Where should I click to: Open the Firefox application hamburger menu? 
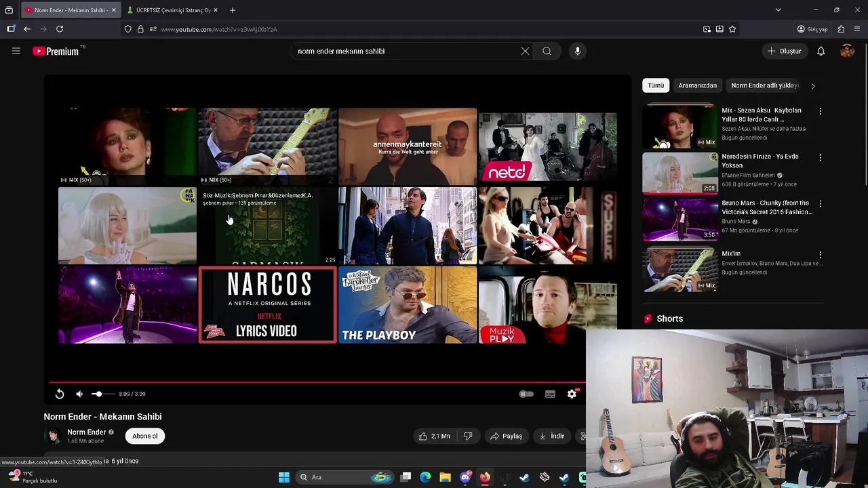(857, 29)
